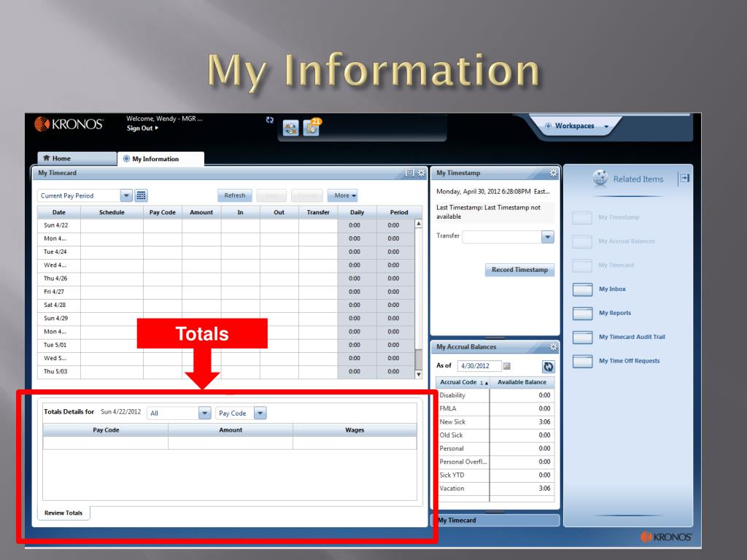The image size is (747, 560).
Task: Open the My Timecard Audit Trail link
Action: (x=632, y=337)
